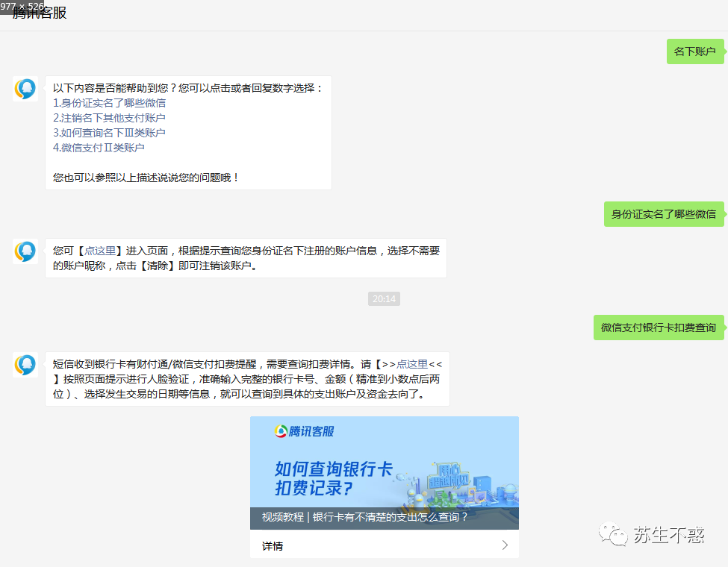The width and height of the screenshot is (728, 567).
Task: Open link 2.注销名下其他支付账户
Action: pyautogui.click(x=109, y=118)
